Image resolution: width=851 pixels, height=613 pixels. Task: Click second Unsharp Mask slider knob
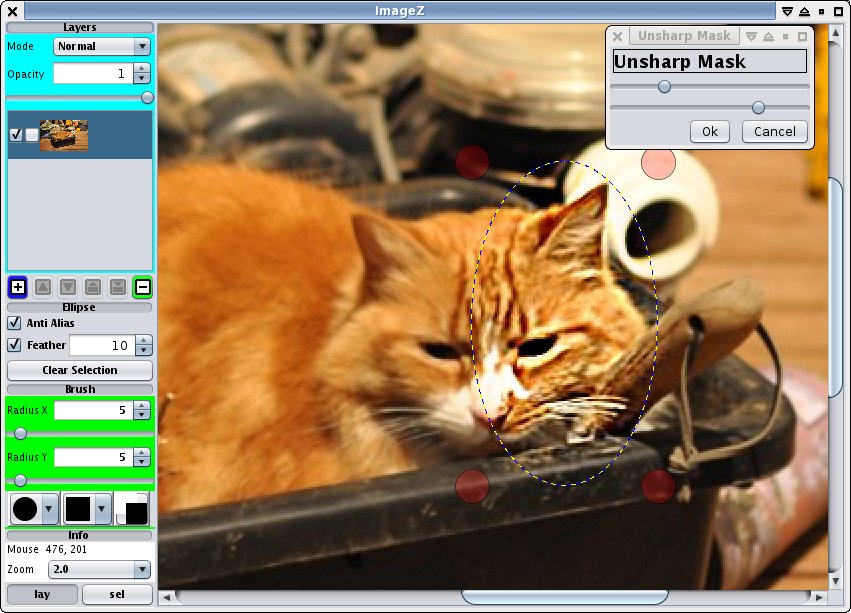(758, 108)
